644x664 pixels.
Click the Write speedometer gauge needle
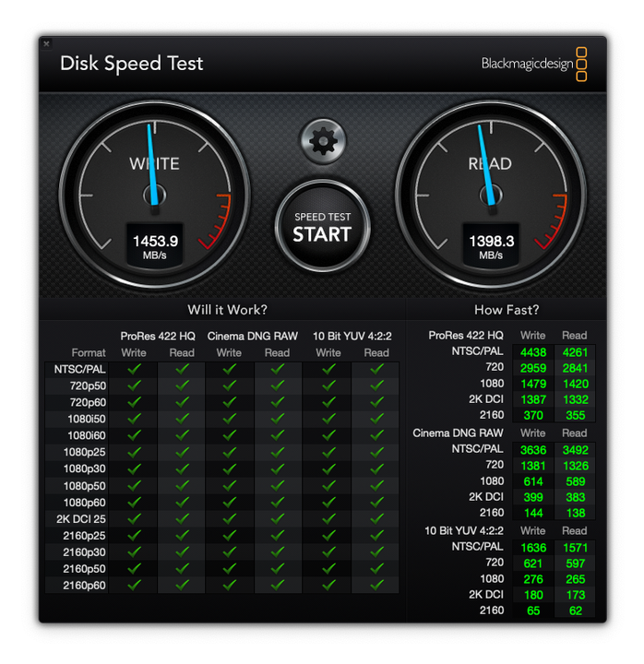pos(153,161)
